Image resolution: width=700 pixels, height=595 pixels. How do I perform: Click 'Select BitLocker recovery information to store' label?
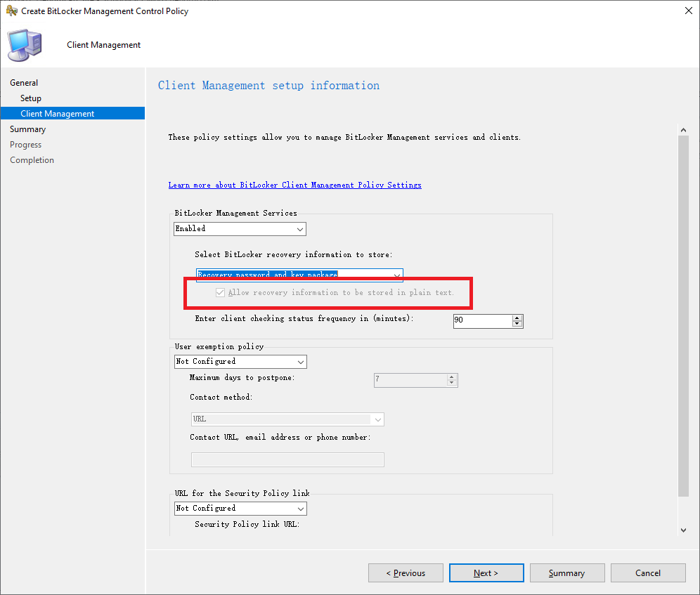coord(293,254)
